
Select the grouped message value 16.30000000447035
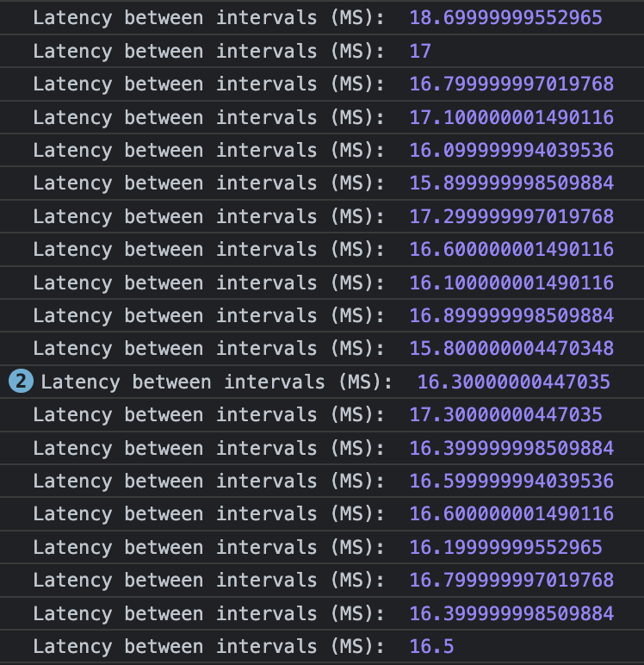514,382
